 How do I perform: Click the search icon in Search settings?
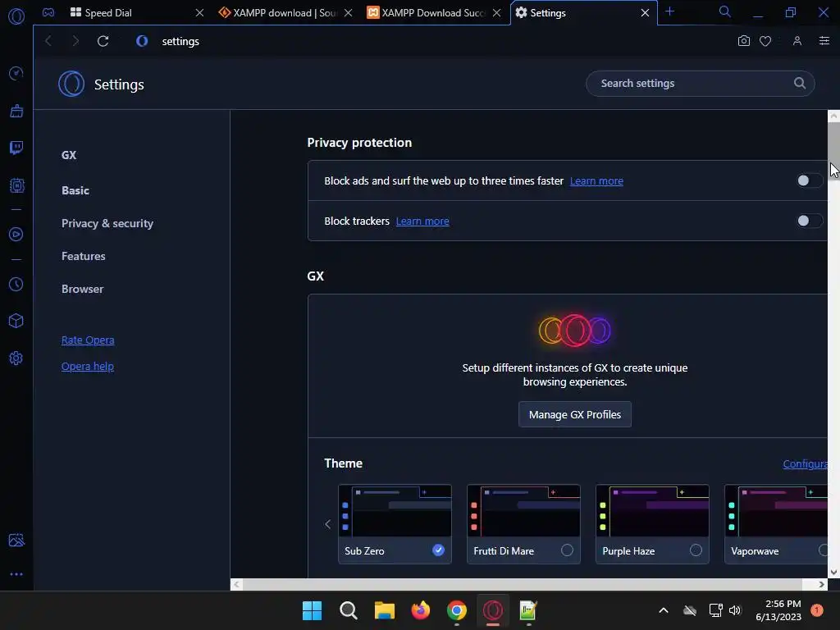tap(799, 83)
